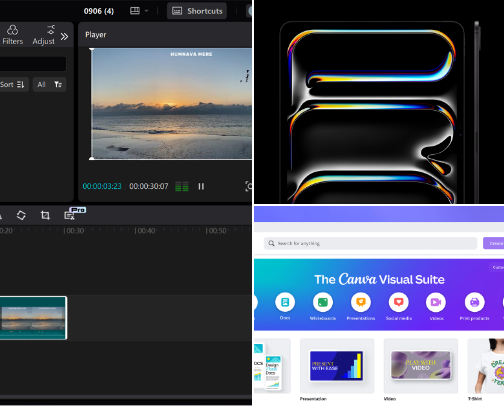Open the T-Shirt design card
Viewport: 504px width, 406px height.
[486, 366]
